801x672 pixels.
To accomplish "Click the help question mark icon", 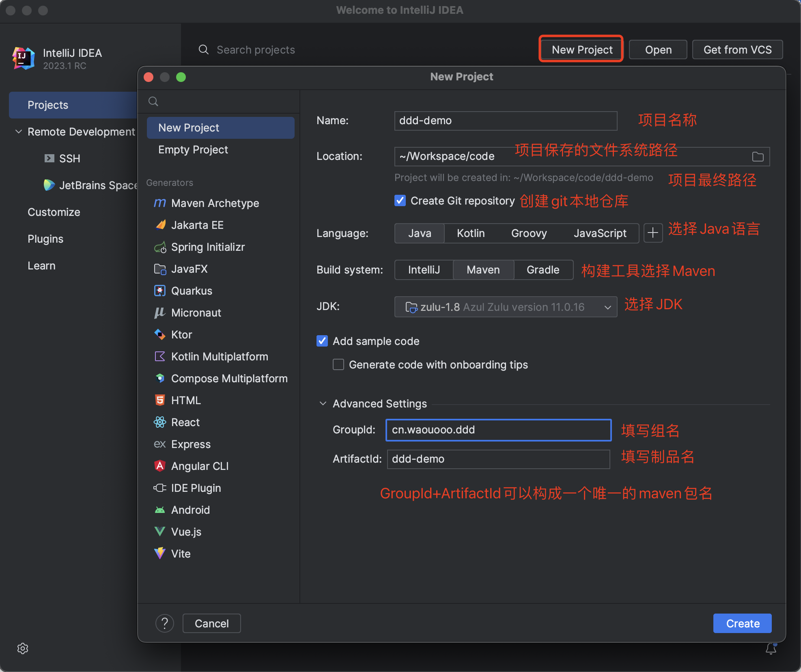I will coord(165,623).
